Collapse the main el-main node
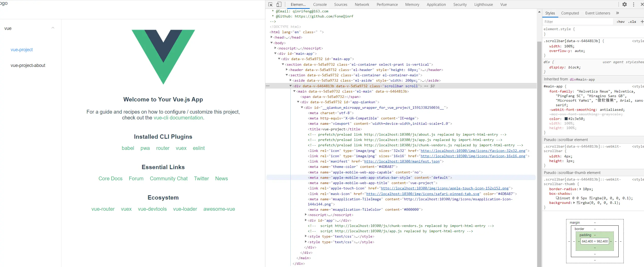This screenshot has width=644, height=267. click(294, 91)
